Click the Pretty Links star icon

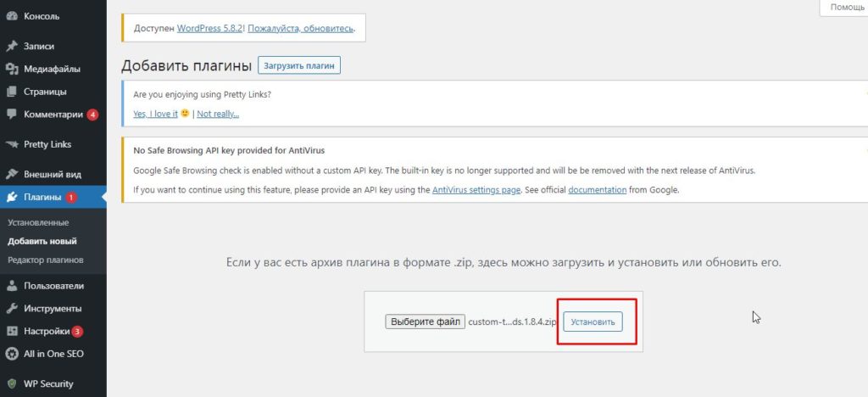coord(12,144)
